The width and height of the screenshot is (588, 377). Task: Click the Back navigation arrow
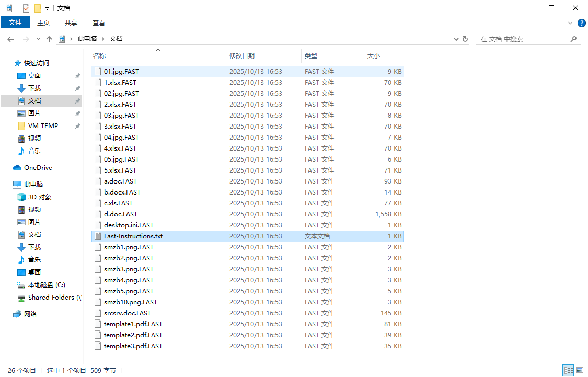[x=10, y=39]
